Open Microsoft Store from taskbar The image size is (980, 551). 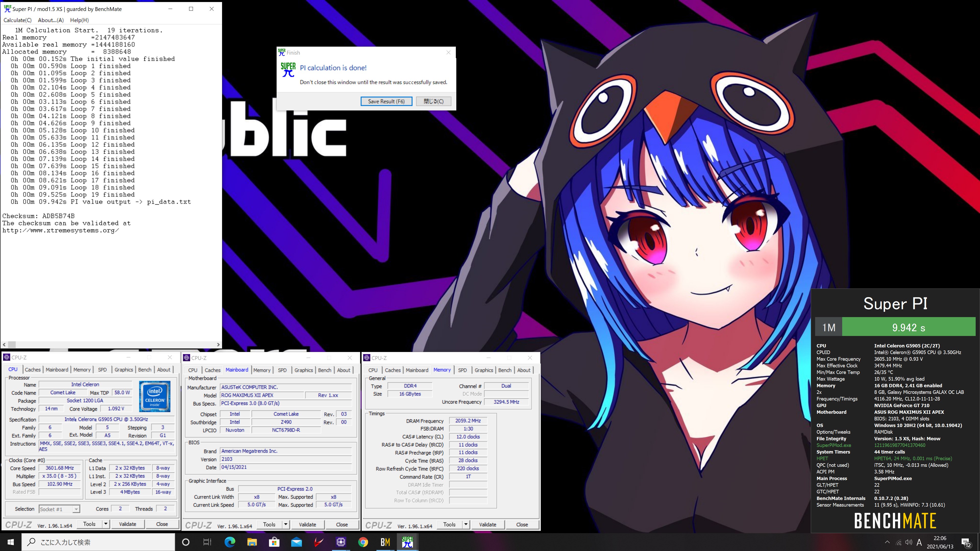274,542
